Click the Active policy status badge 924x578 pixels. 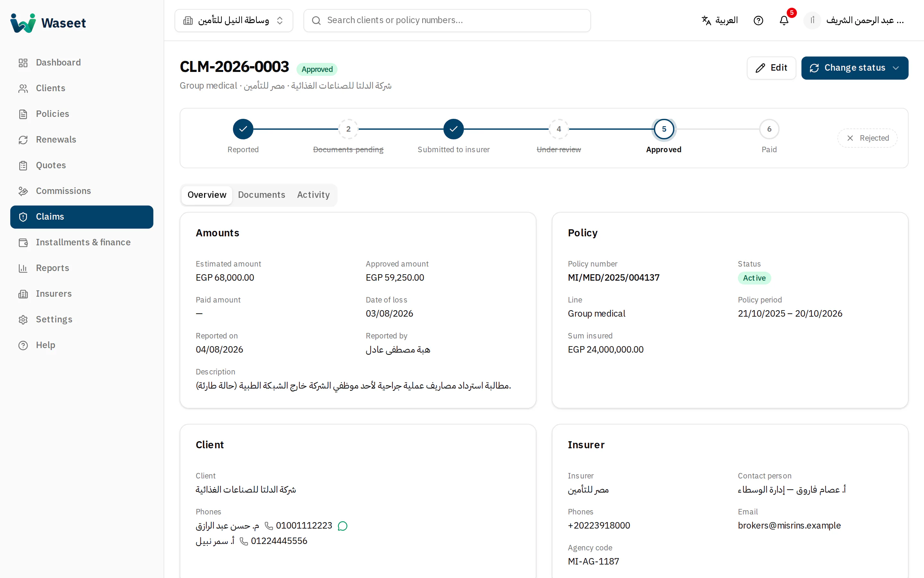[754, 278]
